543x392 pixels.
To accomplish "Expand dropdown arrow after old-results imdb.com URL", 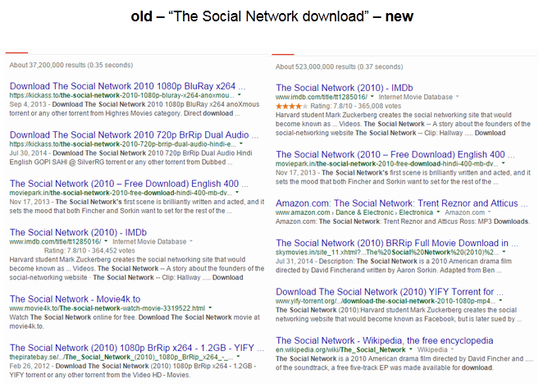I will pyautogui.click(x=106, y=241).
